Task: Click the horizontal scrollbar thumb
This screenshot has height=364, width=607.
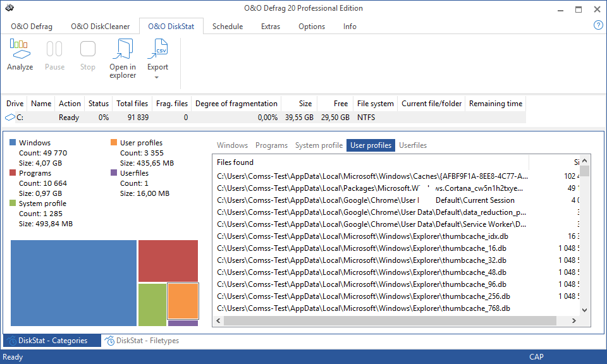Action: tap(390, 320)
